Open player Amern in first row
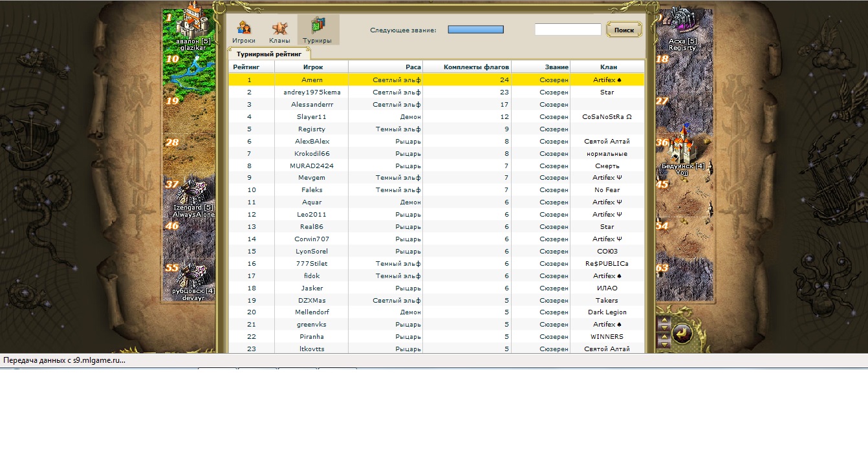This screenshot has width=868, height=454. point(312,80)
